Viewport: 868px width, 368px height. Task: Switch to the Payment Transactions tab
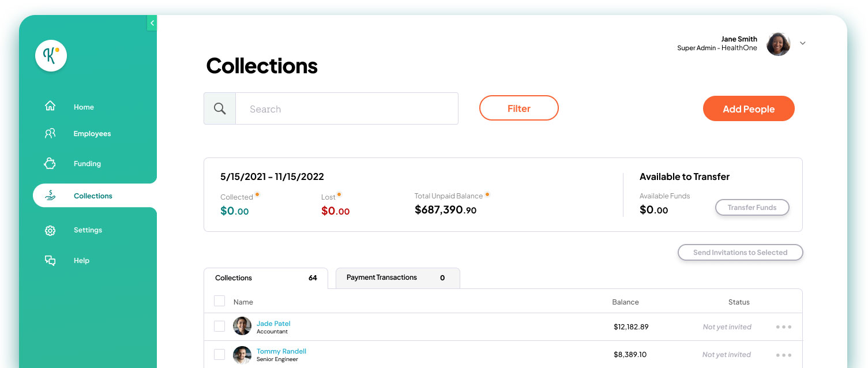pyautogui.click(x=397, y=277)
